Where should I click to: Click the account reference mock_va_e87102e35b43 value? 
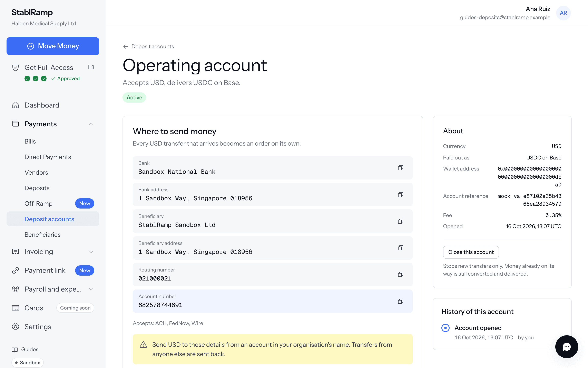tap(529, 200)
